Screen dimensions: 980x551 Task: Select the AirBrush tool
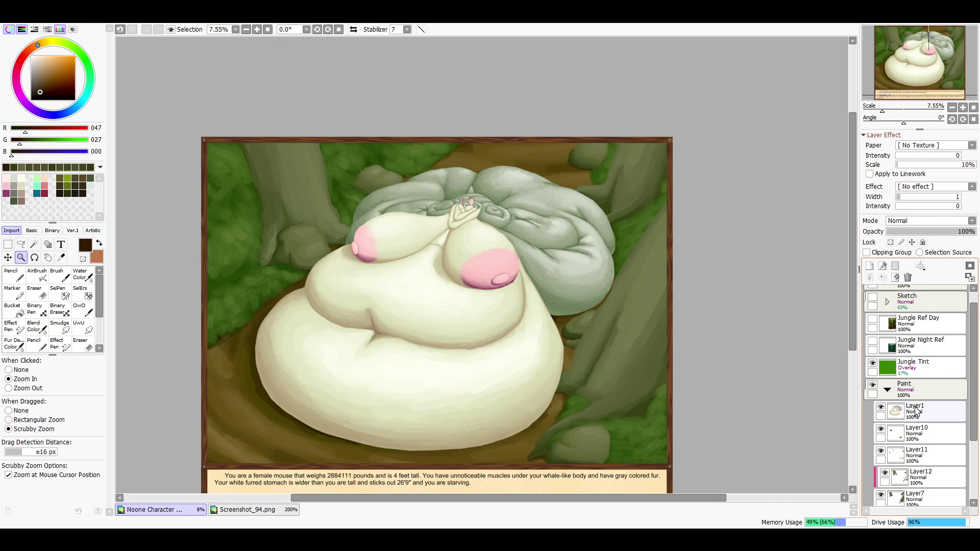click(37, 274)
